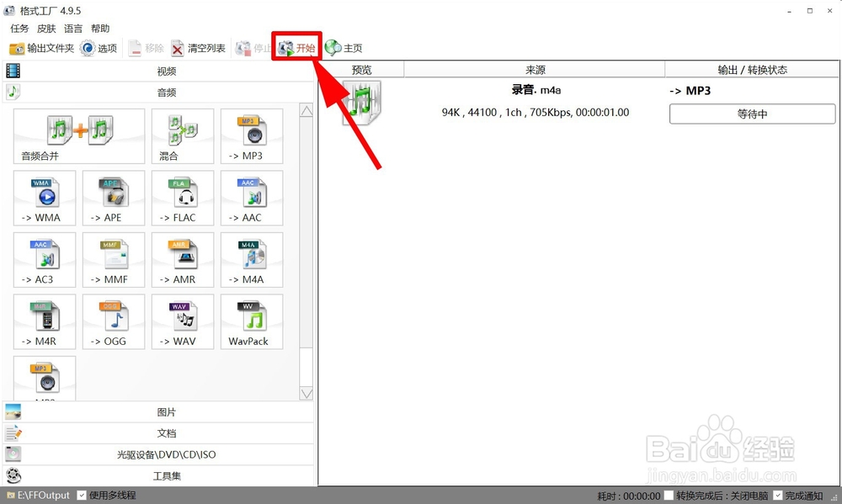This screenshot has width=842, height=504.
Task: Open the 帮助 help menu
Action: (x=100, y=29)
